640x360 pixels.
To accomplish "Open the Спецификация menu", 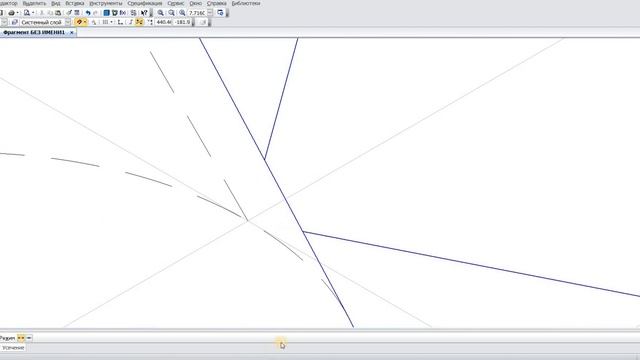I will tap(144, 3).
